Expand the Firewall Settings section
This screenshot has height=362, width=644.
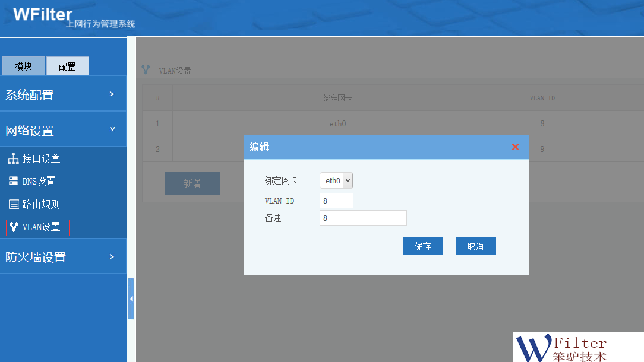click(x=63, y=257)
